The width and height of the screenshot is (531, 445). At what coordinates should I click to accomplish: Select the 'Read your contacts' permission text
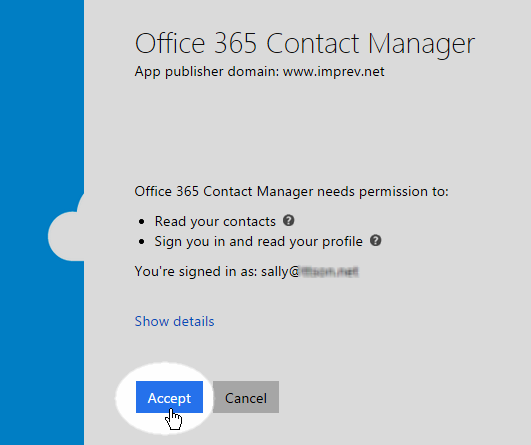(x=215, y=221)
